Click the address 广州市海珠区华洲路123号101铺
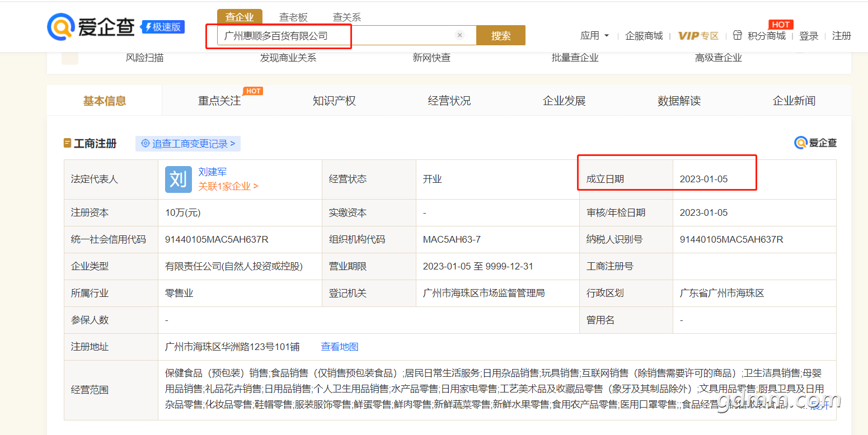 coord(232,347)
